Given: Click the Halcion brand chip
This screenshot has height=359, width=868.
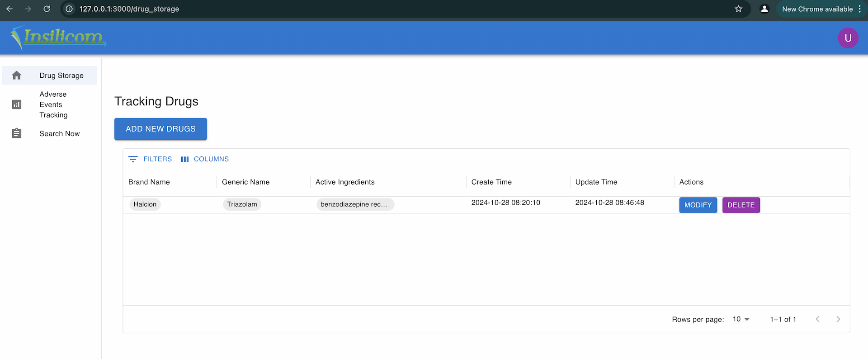Looking at the screenshot, I should point(145,204).
